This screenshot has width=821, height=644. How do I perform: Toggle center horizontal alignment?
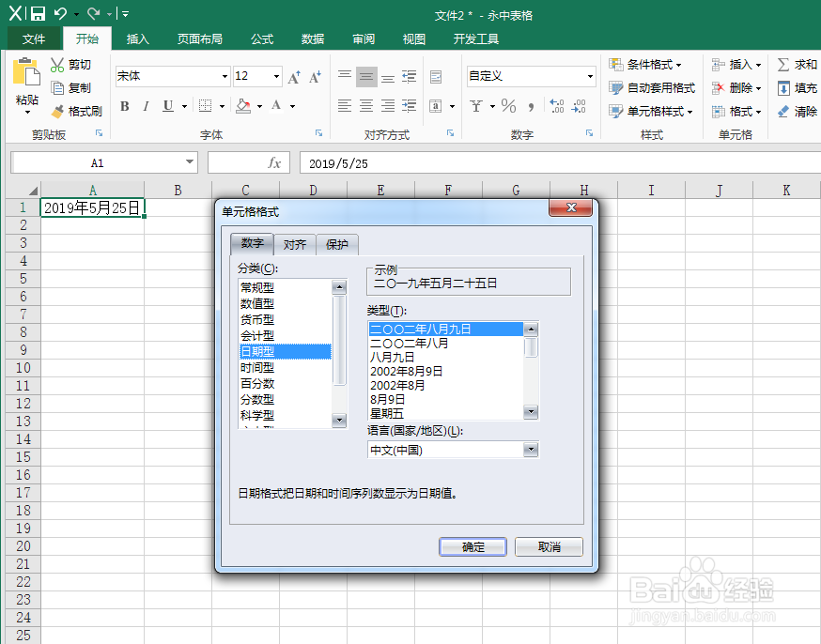366,106
